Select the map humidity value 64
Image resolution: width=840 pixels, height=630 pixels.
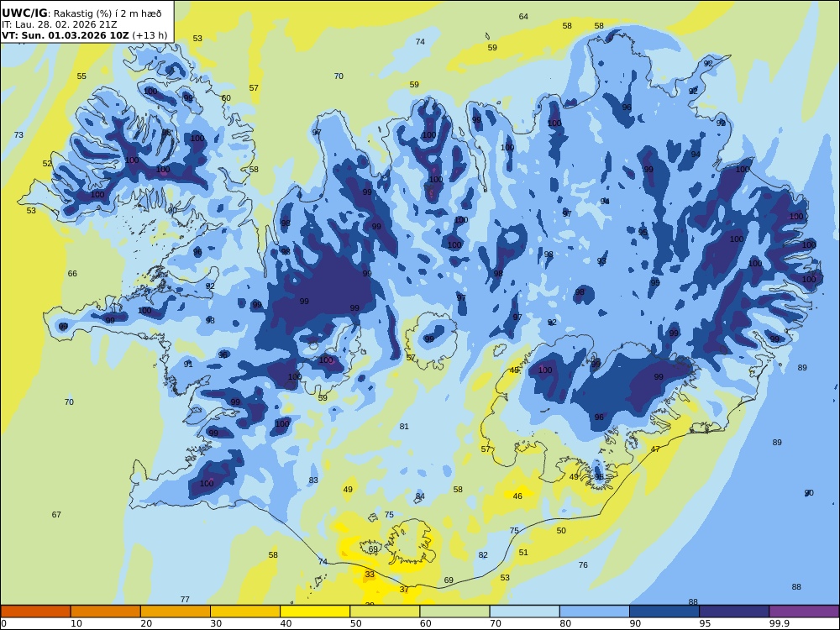point(523,17)
